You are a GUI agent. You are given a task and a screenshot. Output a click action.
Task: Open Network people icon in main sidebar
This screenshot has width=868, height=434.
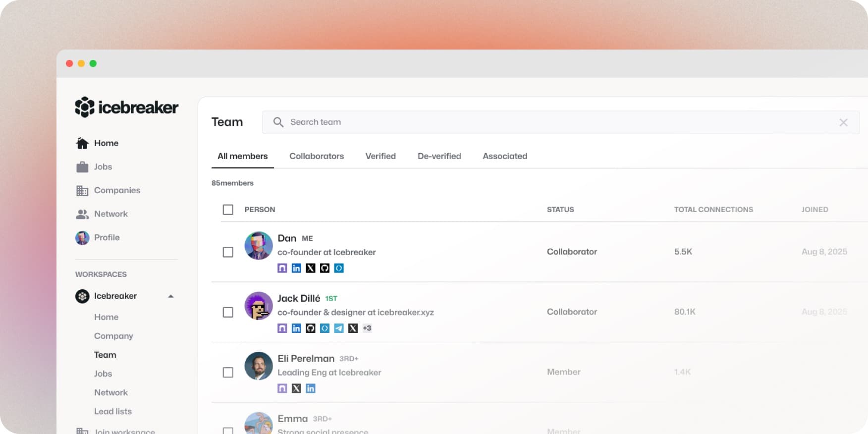coord(82,214)
